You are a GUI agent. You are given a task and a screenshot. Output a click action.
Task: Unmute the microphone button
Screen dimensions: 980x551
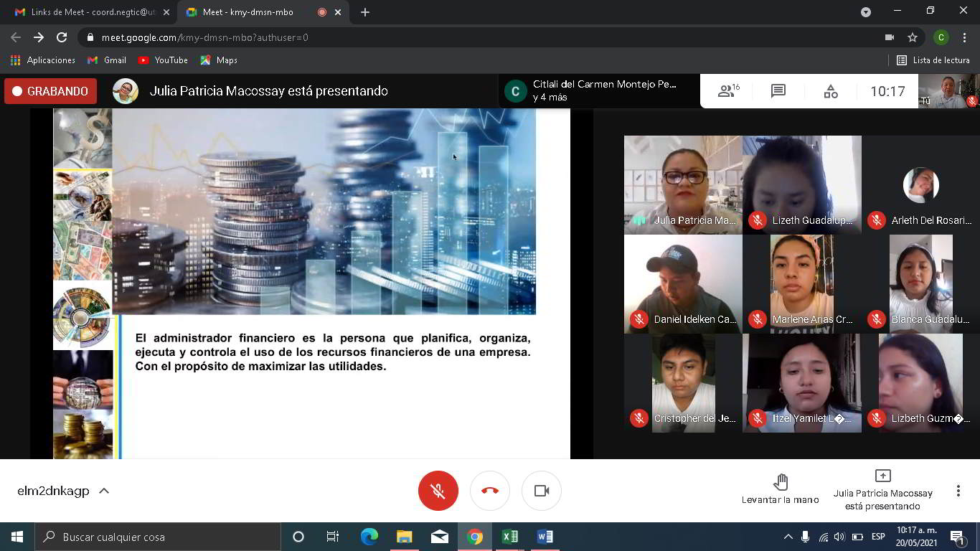(438, 491)
